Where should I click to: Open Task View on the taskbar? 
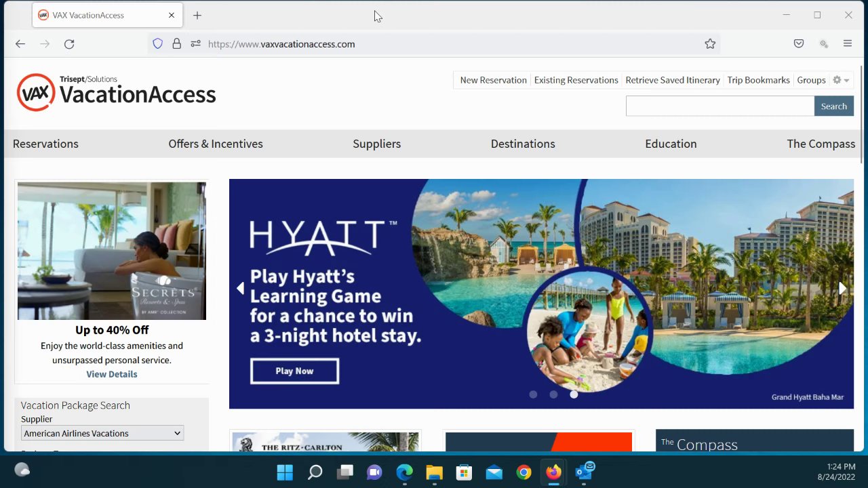344,472
